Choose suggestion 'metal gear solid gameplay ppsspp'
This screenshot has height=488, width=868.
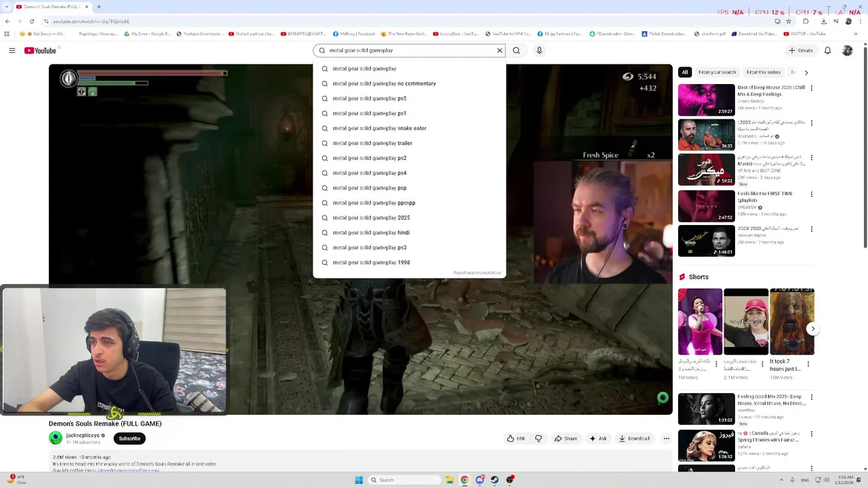click(409, 203)
